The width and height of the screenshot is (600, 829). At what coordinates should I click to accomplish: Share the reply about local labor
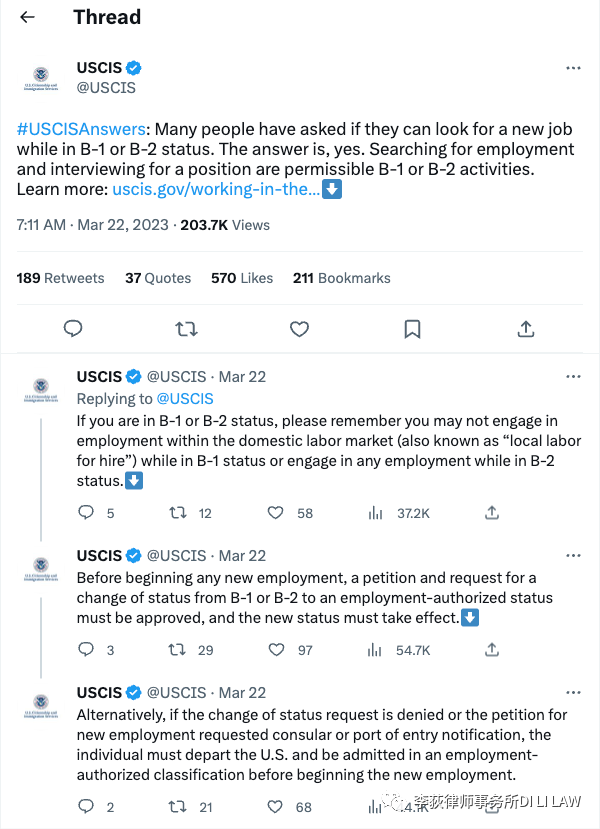(x=492, y=513)
